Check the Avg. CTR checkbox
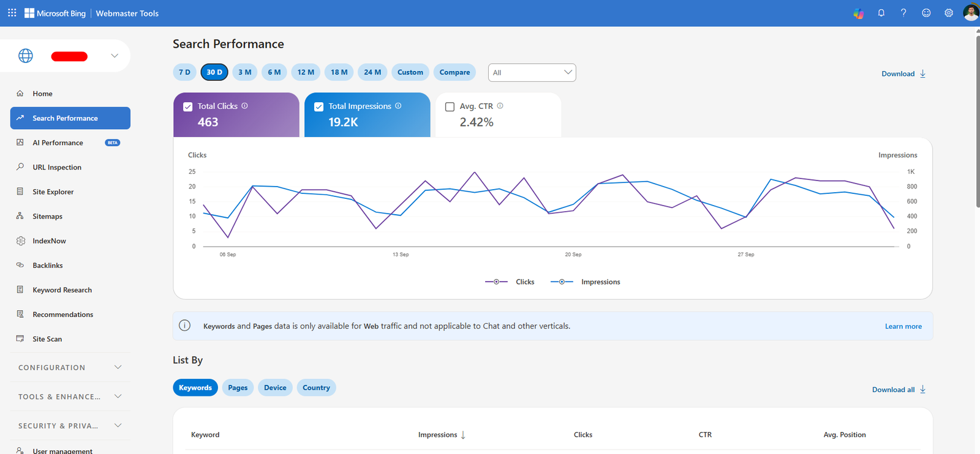 (450, 106)
